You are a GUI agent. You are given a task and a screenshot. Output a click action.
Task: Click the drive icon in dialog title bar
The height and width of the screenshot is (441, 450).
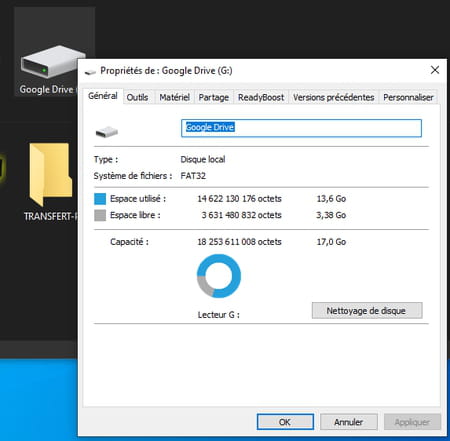coord(90,72)
